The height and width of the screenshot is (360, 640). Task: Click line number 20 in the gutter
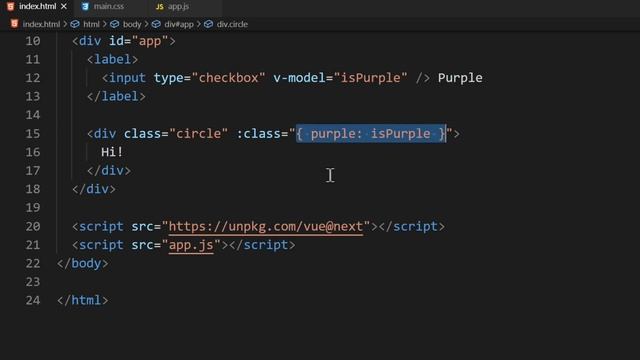(33, 227)
